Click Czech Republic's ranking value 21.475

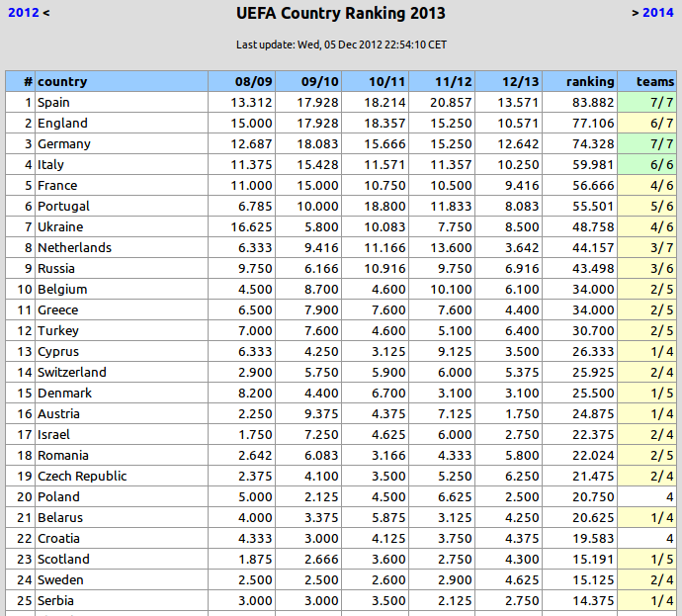(x=593, y=477)
